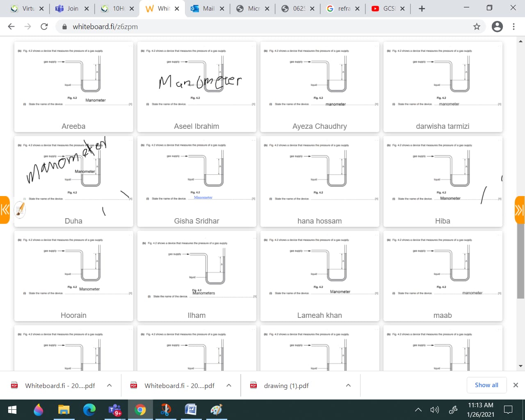The image size is (525, 420).
Task: Open File Explorer from the taskbar
Action: click(64, 409)
